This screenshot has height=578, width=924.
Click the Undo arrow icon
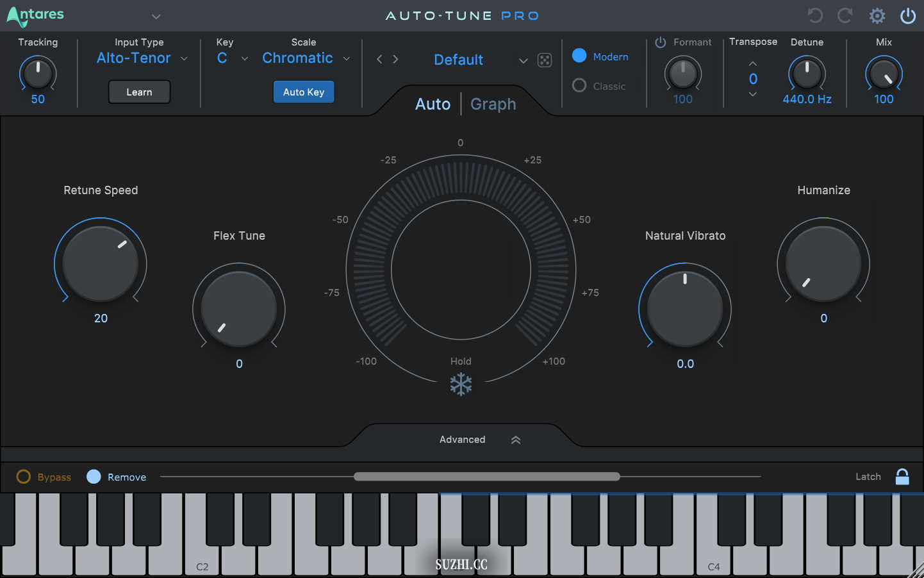815,15
